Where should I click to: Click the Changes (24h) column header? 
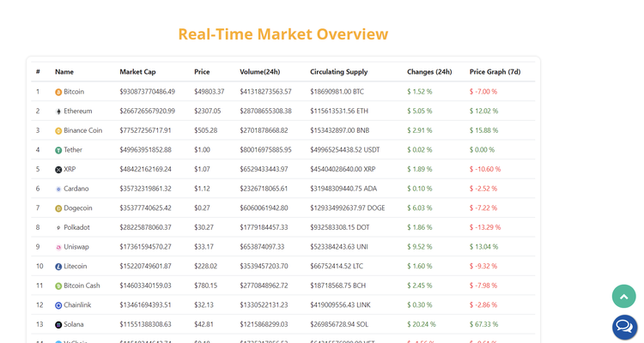click(429, 72)
